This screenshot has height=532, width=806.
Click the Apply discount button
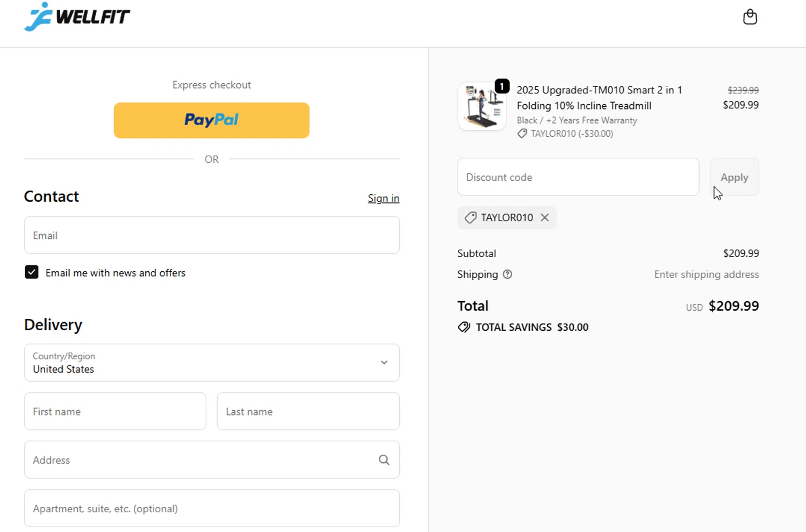click(x=734, y=177)
